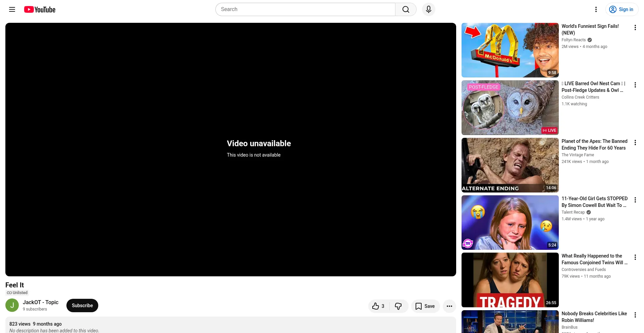
Task: Open the hamburger guide menu
Action: coord(12,9)
